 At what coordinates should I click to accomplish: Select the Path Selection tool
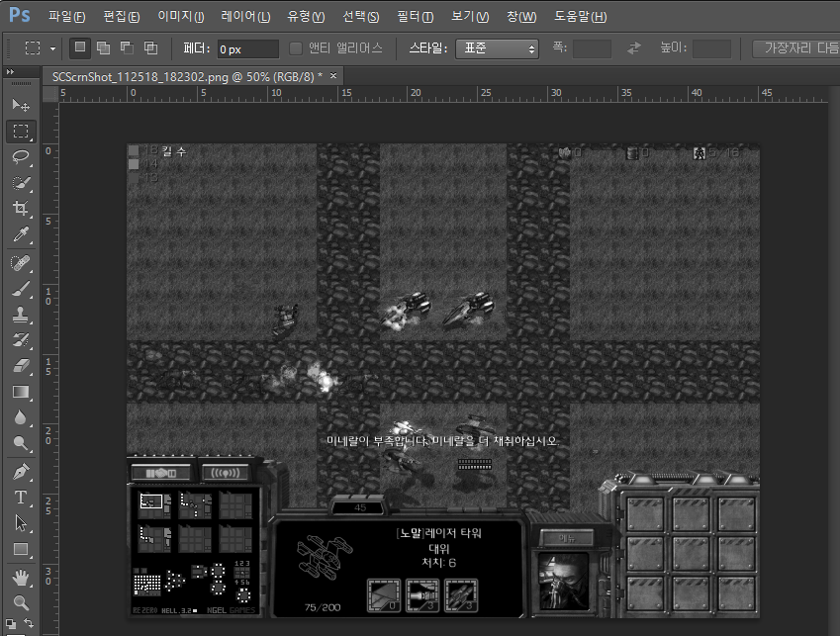[x=21, y=523]
